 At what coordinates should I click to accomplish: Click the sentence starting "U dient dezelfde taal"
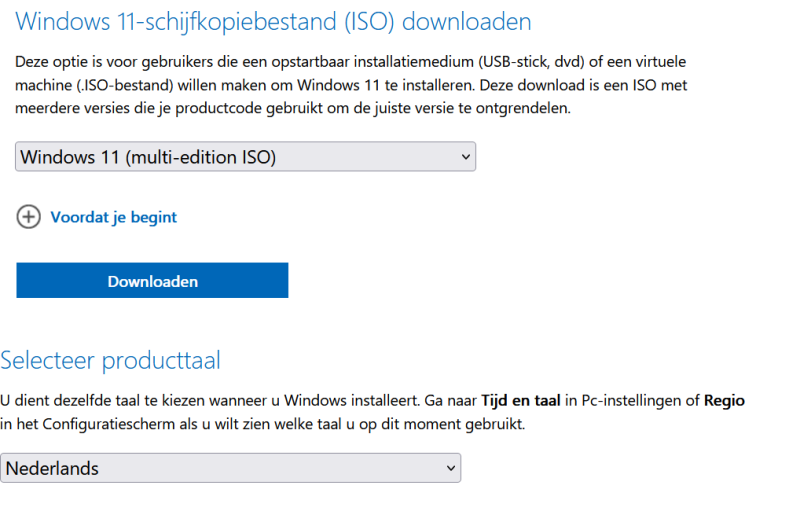pos(200,401)
